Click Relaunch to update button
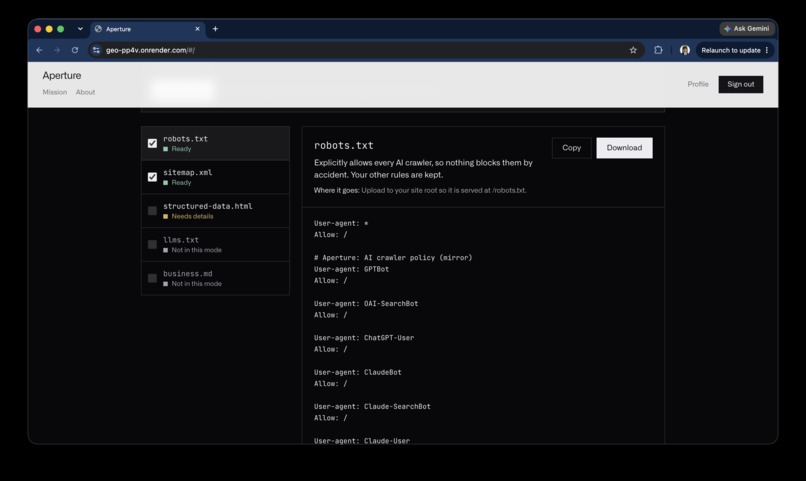This screenshot has width=806, height=481. tap(730, 50)
